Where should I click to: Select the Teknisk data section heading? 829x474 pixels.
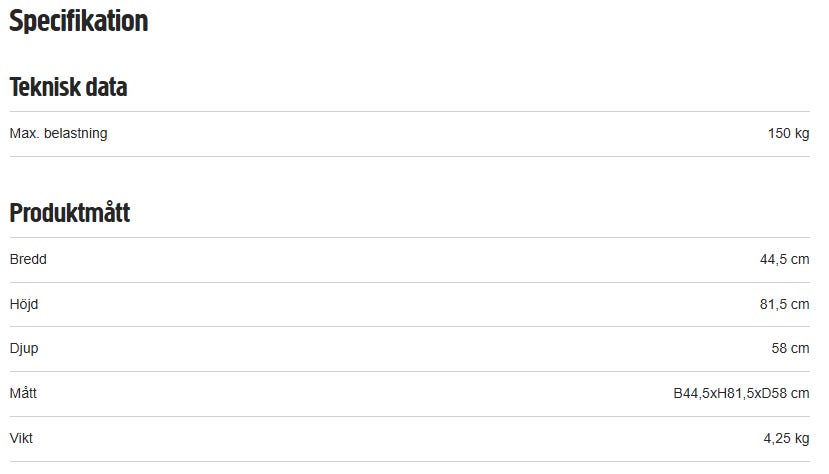[68, 87]
